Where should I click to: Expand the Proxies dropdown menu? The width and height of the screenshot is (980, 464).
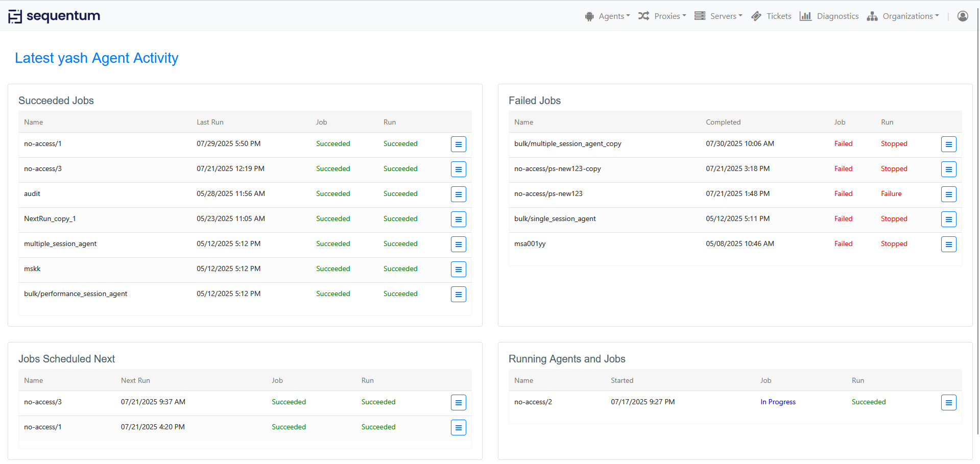coord(662,16)
